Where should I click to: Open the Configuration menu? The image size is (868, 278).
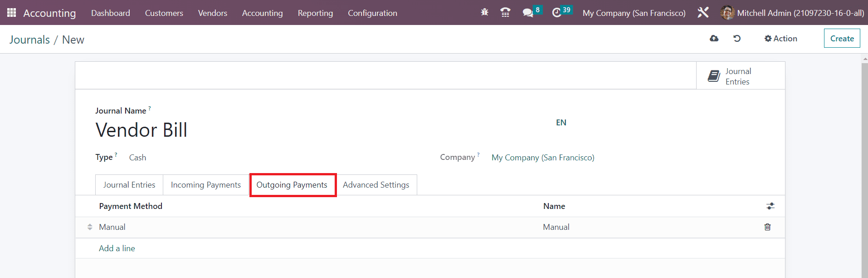[372, 13]
